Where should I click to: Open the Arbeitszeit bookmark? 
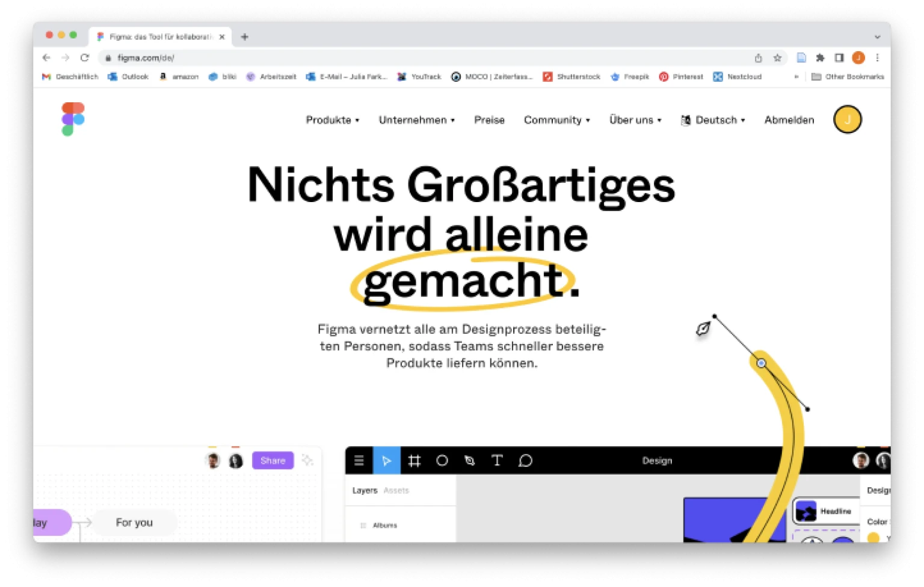coord(271,77)
